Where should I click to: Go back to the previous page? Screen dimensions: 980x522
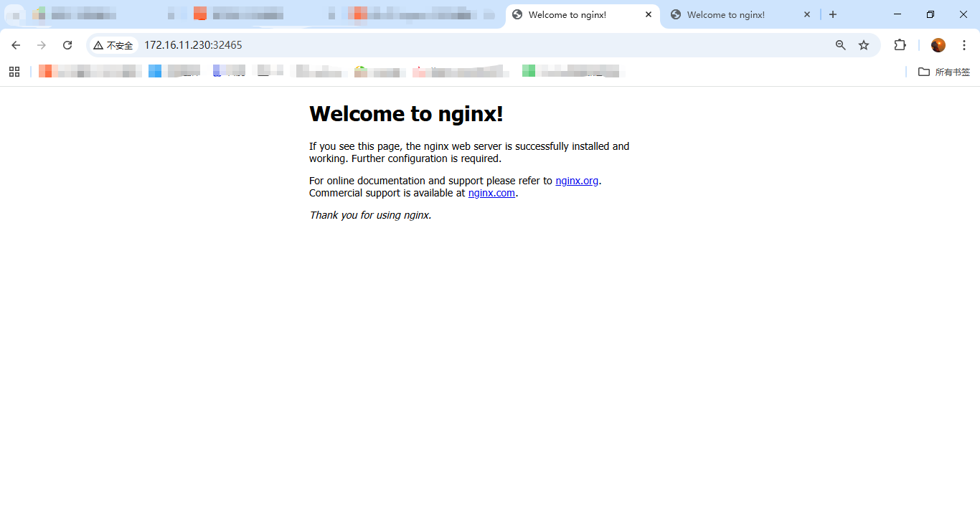[16, 45]
